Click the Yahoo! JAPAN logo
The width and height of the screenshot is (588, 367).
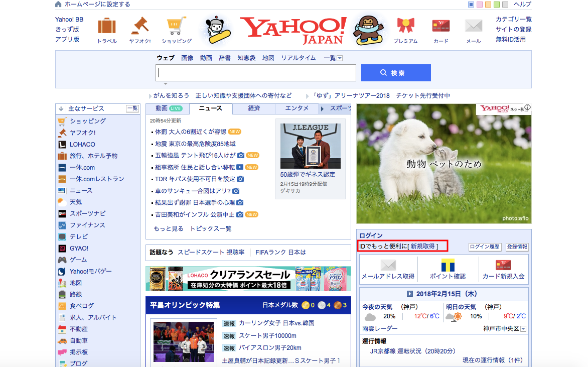point(293,30)
